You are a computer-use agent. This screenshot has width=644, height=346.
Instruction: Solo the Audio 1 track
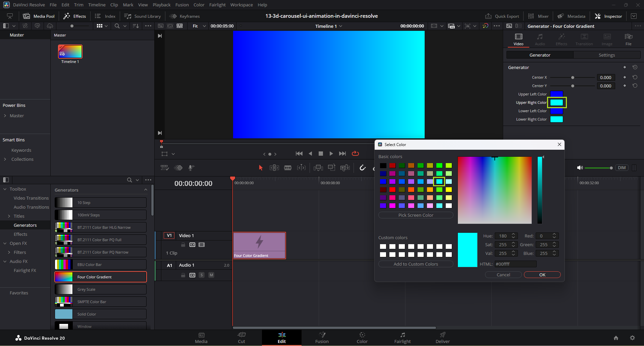[202, 275]
